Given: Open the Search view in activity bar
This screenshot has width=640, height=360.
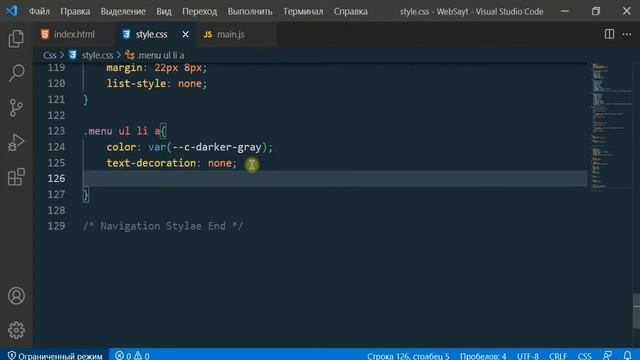Looking at the screenshot, I should 16,73.
